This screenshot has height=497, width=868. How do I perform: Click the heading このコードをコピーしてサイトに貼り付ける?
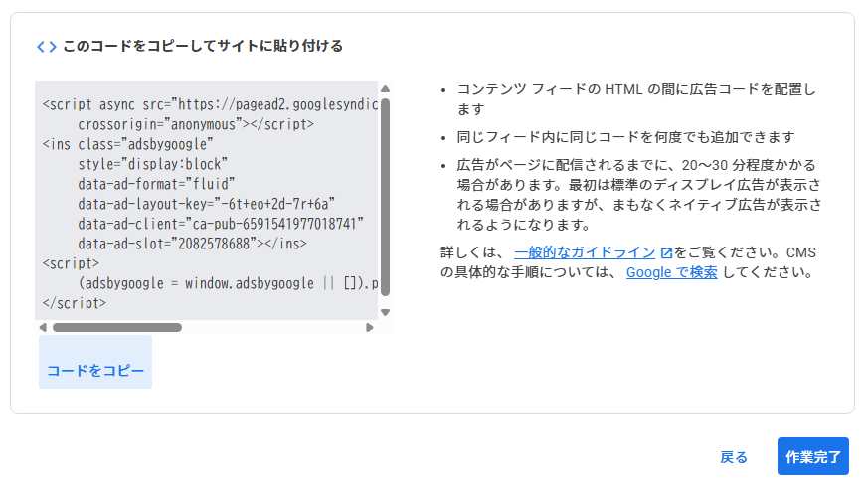tap(203, 46)
